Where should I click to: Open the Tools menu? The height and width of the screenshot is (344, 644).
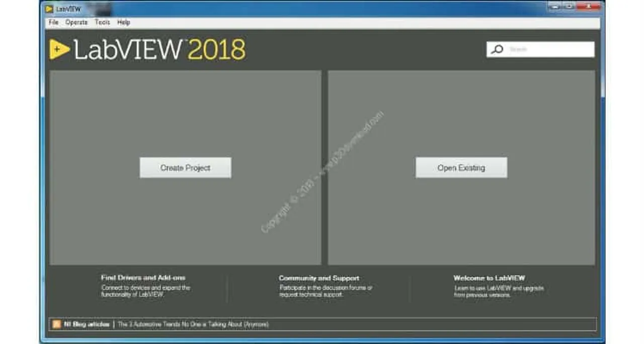point(103,22)
